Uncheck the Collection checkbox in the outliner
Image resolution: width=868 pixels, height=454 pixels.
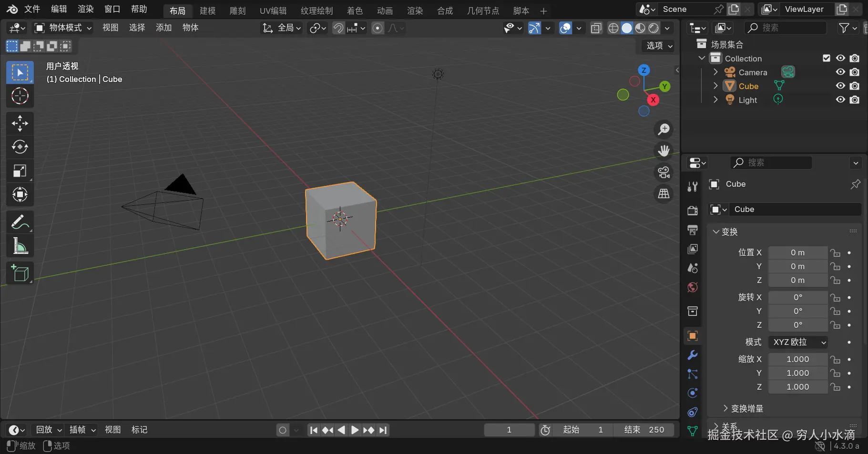pyautogui.click(x=826, y=58)
